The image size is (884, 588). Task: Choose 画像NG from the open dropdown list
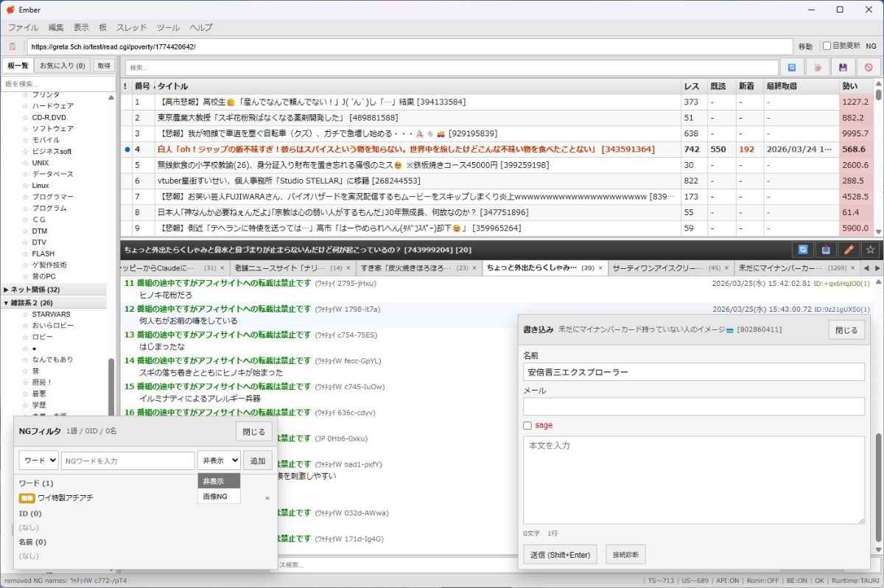click(216, 497)
